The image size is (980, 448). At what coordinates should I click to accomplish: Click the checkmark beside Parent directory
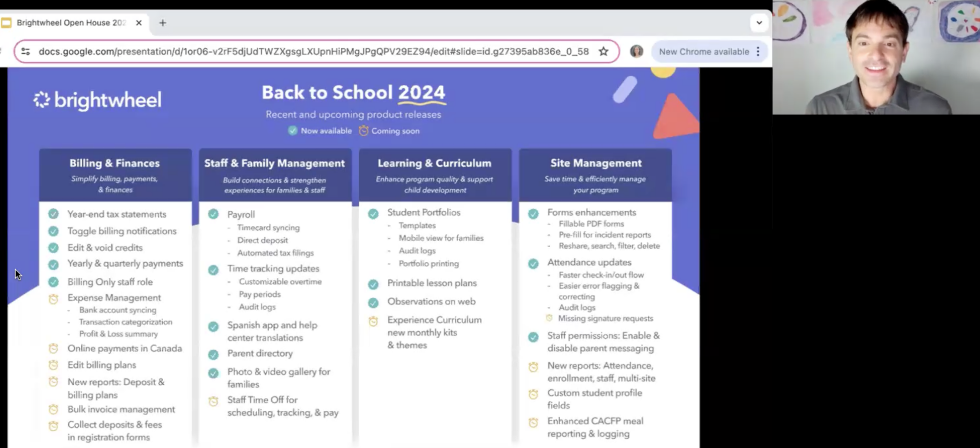[213, 354]
